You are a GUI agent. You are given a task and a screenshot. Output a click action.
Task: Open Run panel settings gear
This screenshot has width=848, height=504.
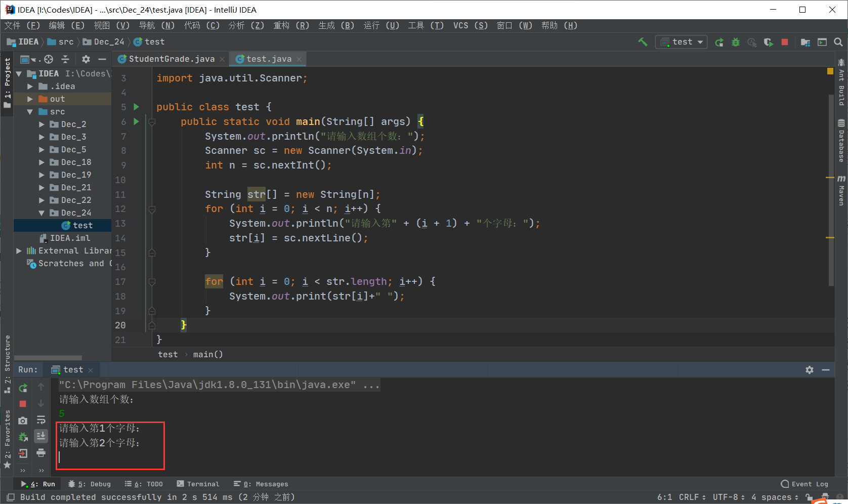tap(810, 370)
